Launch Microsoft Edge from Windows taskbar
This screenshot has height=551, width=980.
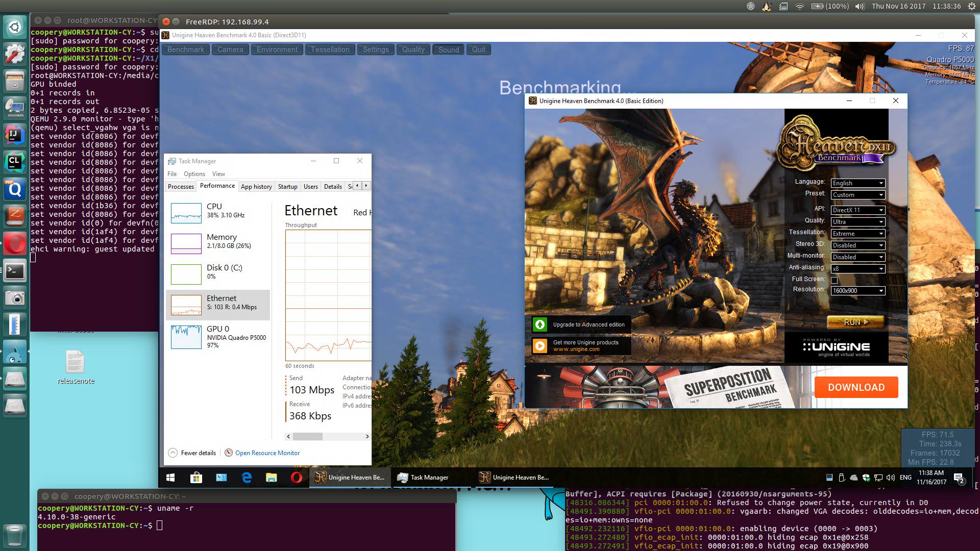pos(247,478)
